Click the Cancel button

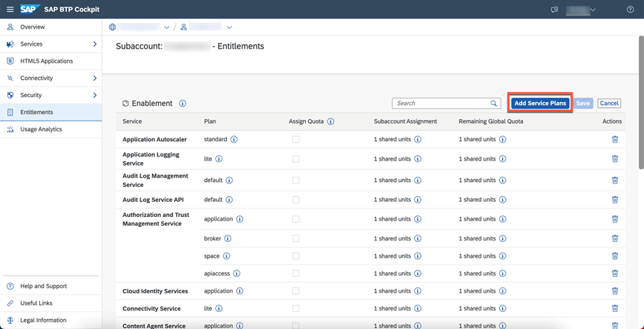(x=609, y=103)
